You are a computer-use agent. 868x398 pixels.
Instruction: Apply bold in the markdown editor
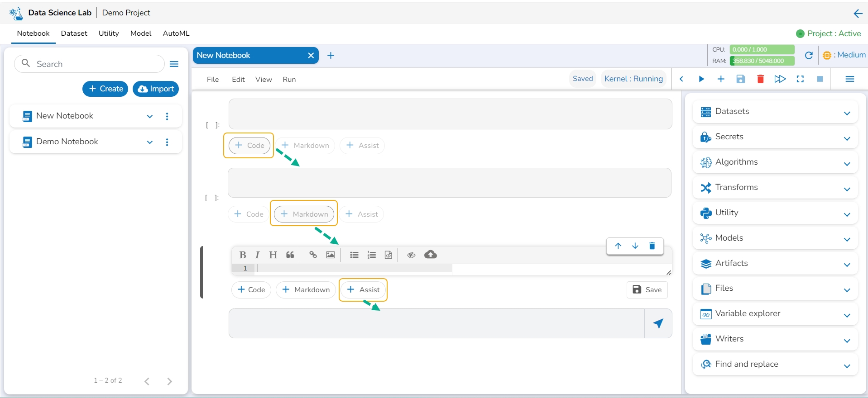[x=243, y=255]
